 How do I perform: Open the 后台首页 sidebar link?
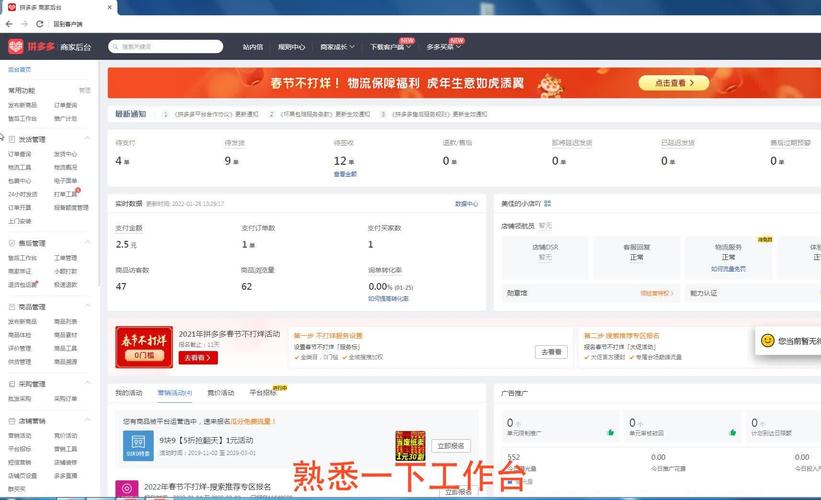(19, 69)
